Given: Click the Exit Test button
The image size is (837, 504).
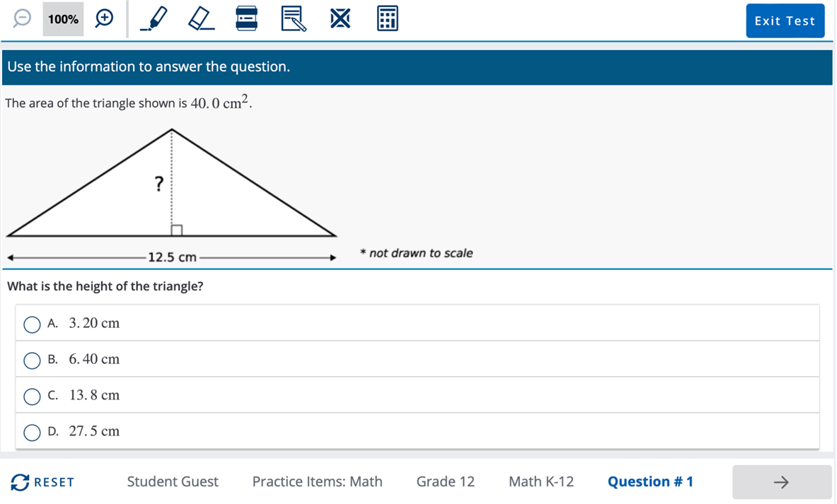Looking at the screenshot, I should click(x=785, y=20).
